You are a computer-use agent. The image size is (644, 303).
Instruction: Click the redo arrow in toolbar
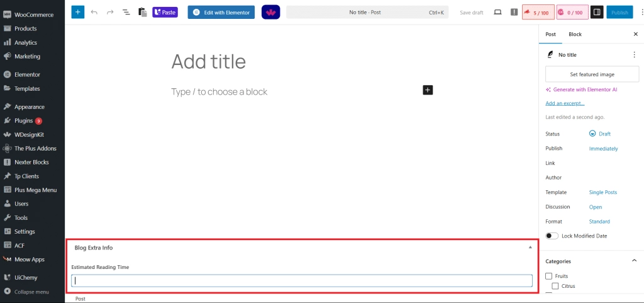click(110, 12)
